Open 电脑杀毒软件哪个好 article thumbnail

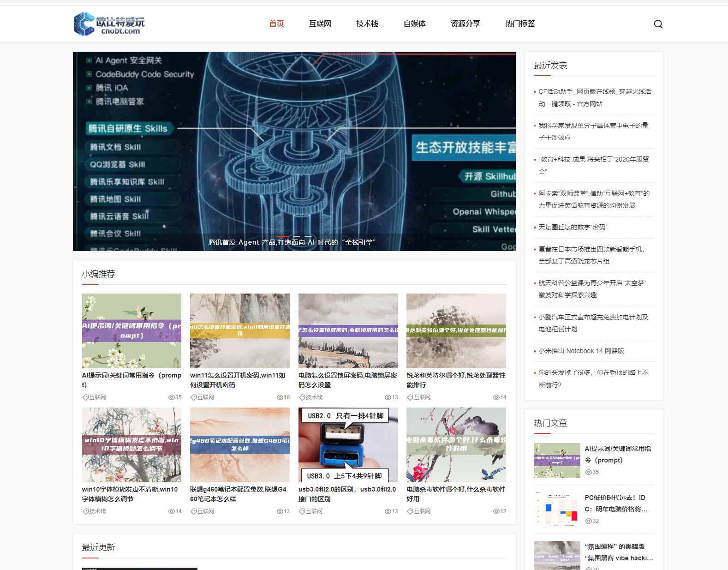(x=456, y=445)
